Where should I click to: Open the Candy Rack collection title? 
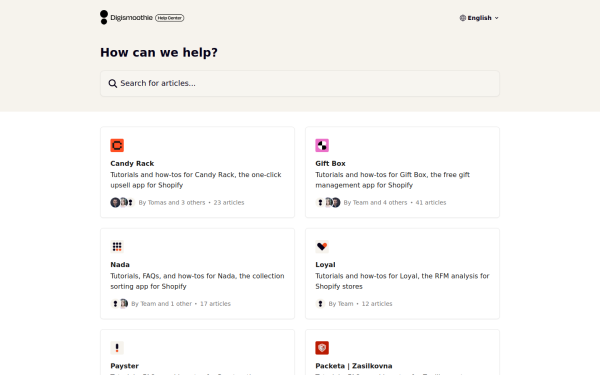point(132,163)
